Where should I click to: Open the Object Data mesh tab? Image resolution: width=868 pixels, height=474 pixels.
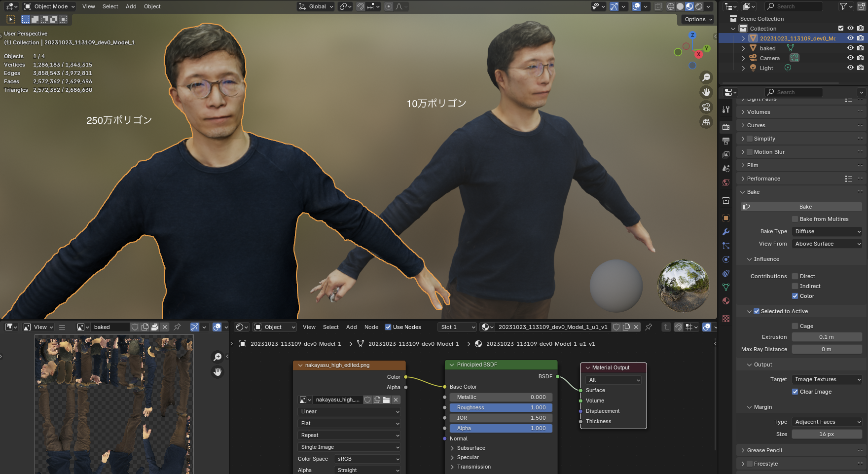pos(726,287)
